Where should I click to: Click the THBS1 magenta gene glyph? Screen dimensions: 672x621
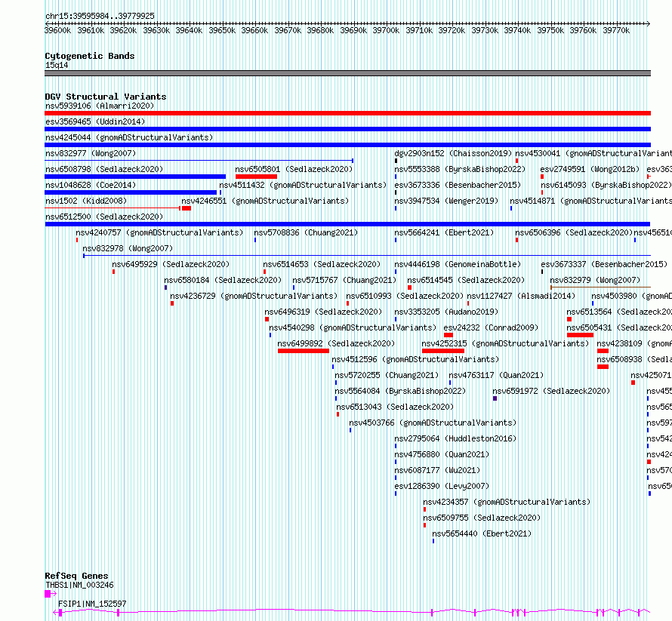[x=50, y=594]
